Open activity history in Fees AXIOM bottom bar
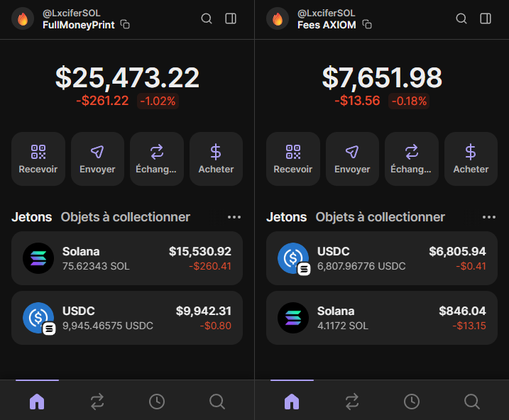 412,402
